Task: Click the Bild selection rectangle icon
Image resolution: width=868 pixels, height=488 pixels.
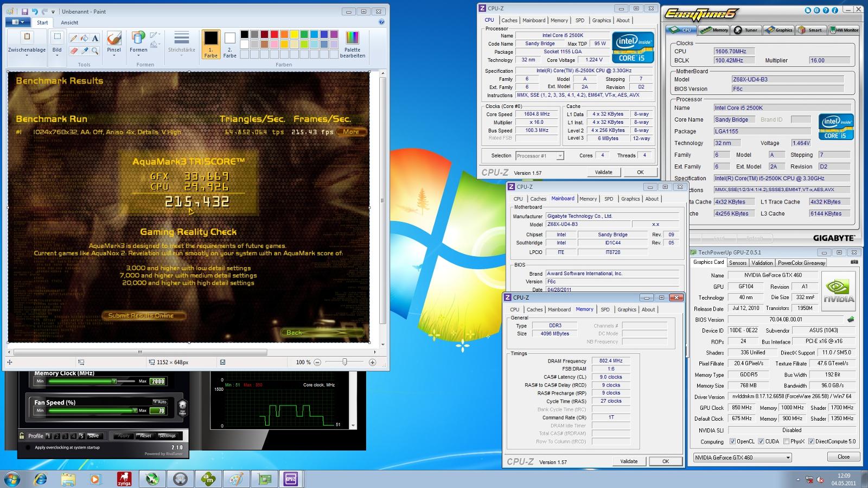Action: click(x=57, y=37)
